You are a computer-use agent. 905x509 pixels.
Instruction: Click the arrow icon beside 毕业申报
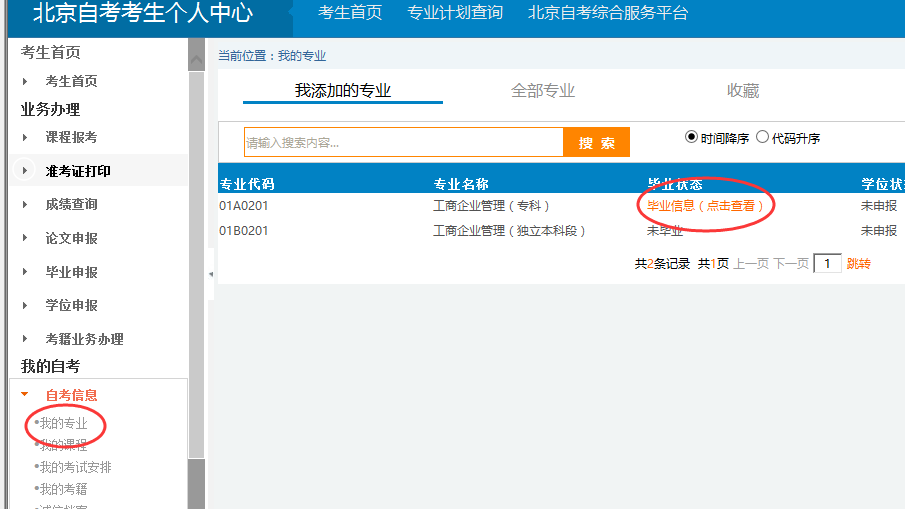click(x=25, y=272)
